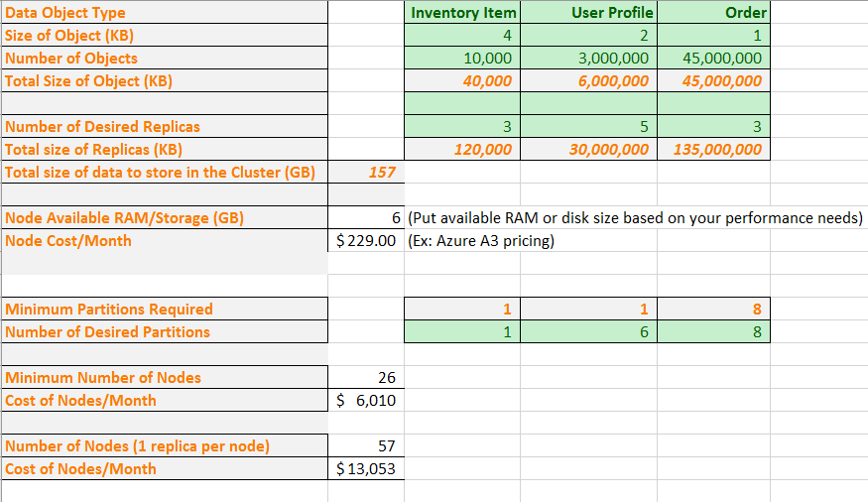Select the 'Number of Desired Replicas' label
Image resolution: width=868 pixels, height=502 pixels.
165,126
